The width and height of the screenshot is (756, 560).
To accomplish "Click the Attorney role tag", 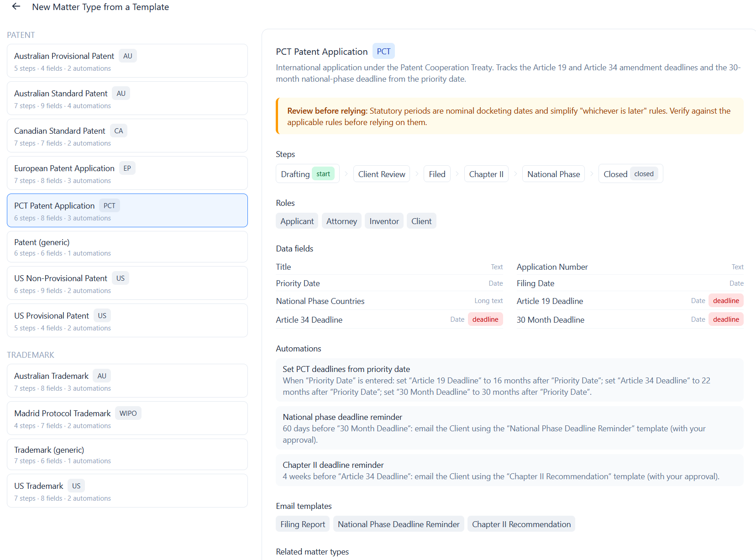I will tap(341, 221).
